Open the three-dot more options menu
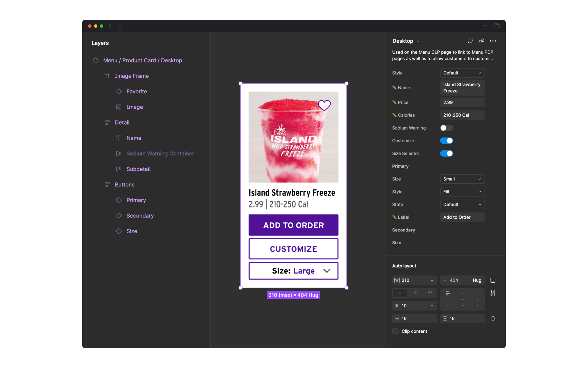This screenshot has width=588, height=368. coord(493,41)
